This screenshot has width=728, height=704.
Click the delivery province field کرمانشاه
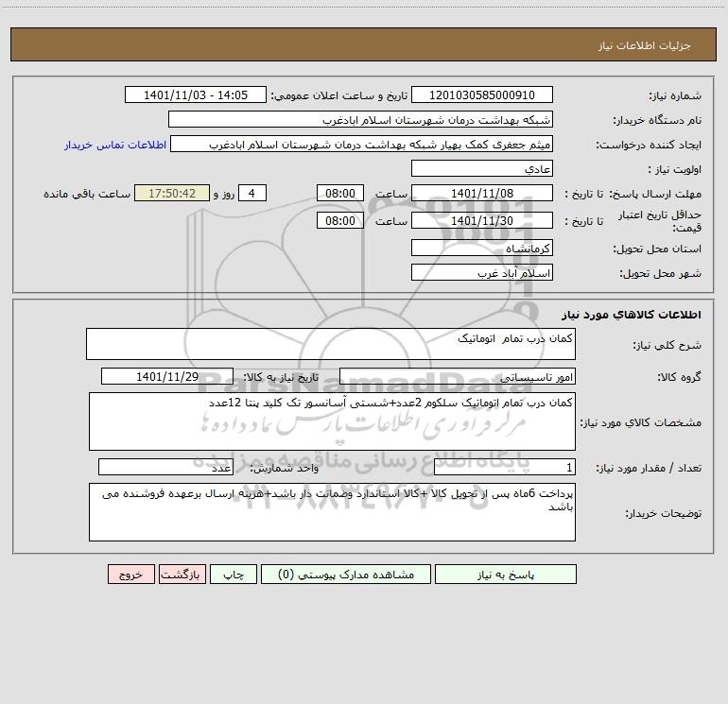point(482,248)
